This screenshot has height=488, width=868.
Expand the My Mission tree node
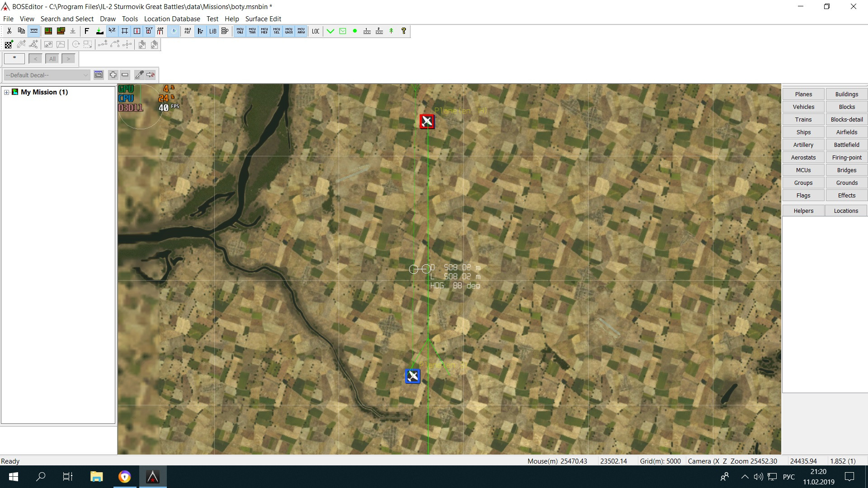coord(7,92)
